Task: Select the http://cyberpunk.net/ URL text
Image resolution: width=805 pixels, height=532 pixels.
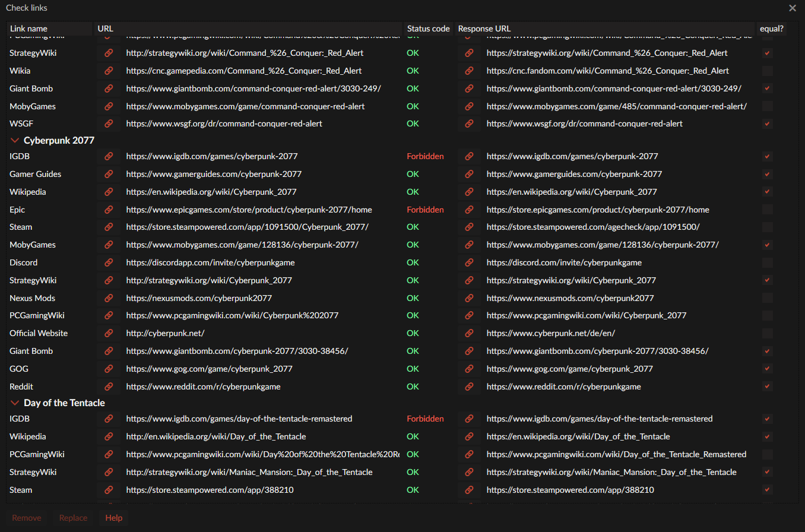Action: [x=165, y=333]
